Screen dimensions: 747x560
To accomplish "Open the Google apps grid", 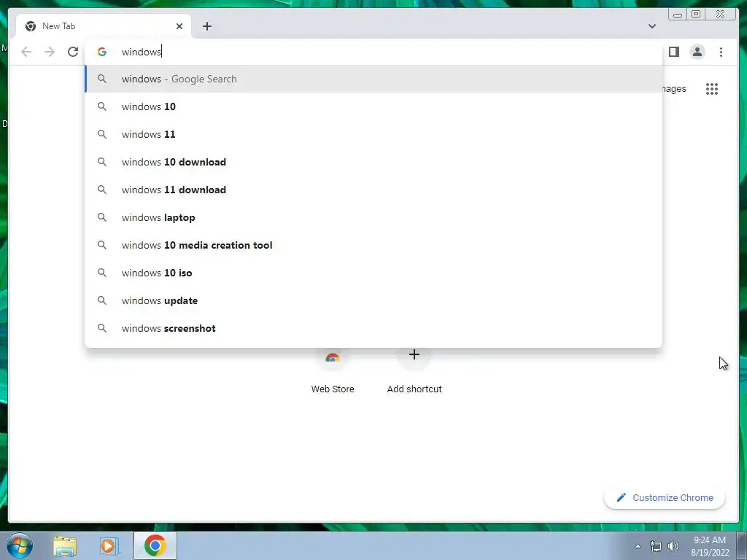I will point(712,89).
